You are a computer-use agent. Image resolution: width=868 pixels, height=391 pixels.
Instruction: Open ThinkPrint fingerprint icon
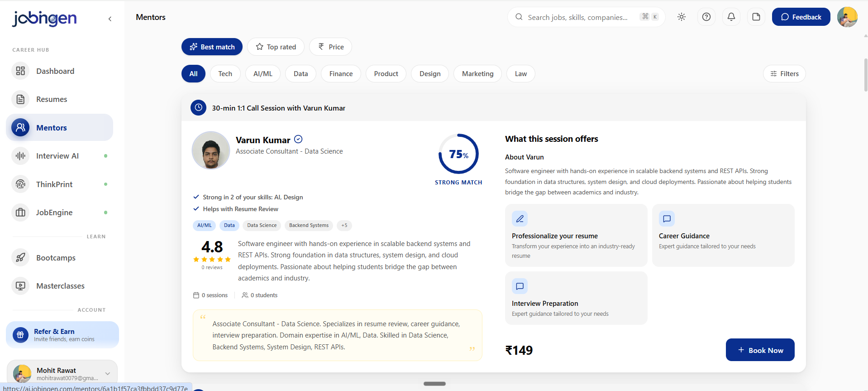point(20,184)
